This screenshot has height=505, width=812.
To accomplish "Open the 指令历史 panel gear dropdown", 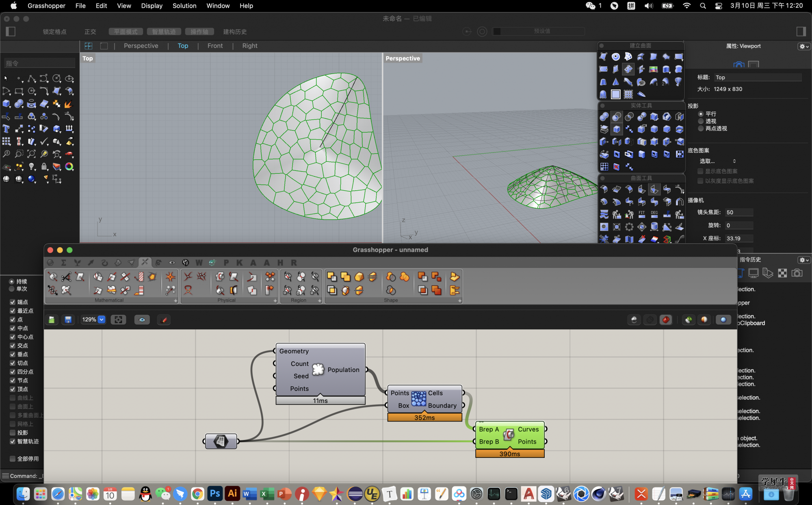I will point(803,260).
